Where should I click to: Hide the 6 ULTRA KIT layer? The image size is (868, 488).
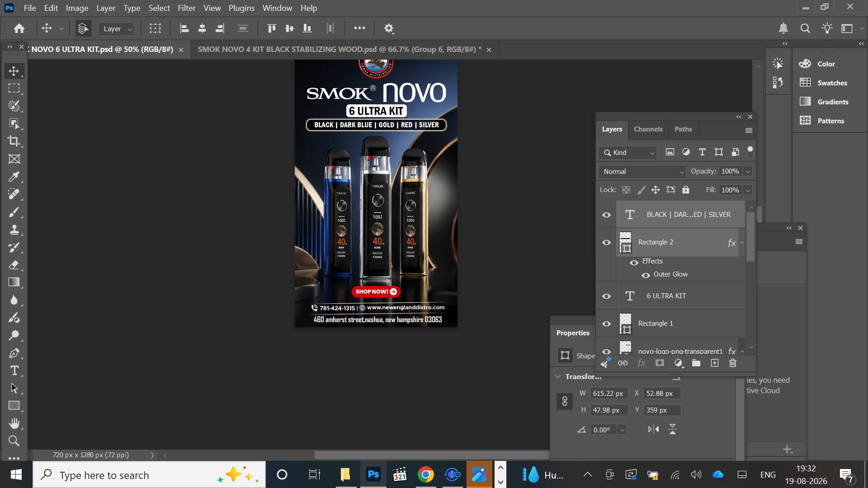click(606, 296)
